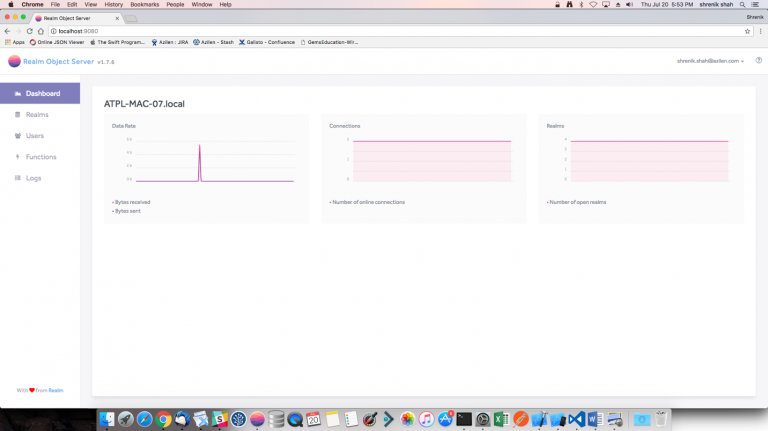Open Chrome's three-dot options menu
This screenshot has height=431, width=768.
tap(759, 31)
